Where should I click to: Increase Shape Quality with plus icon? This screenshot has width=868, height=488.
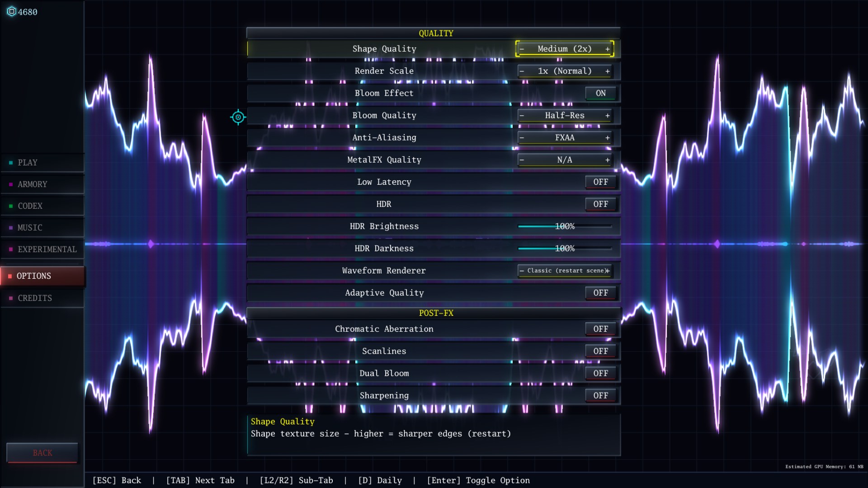pos(607,49)
